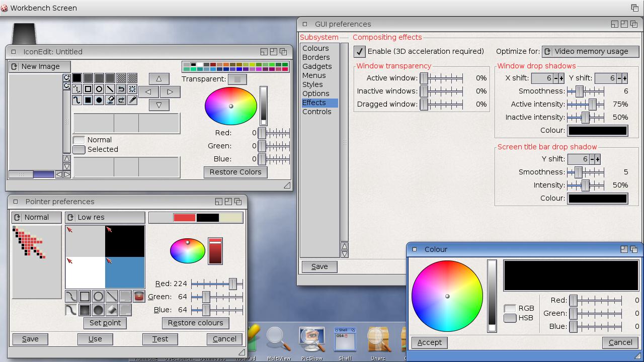
Task: Select the eyedropper tool in IconEdit
Action: tap(132, 100)
